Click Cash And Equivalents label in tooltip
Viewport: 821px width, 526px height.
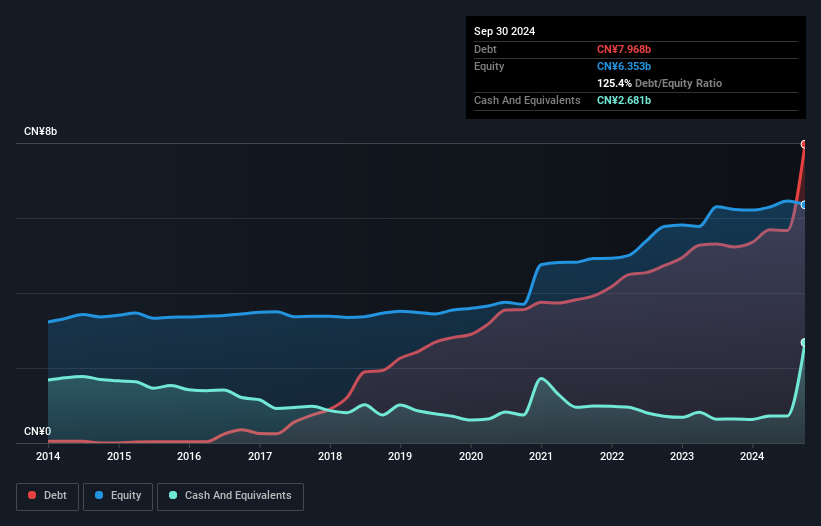pos(527,100)
